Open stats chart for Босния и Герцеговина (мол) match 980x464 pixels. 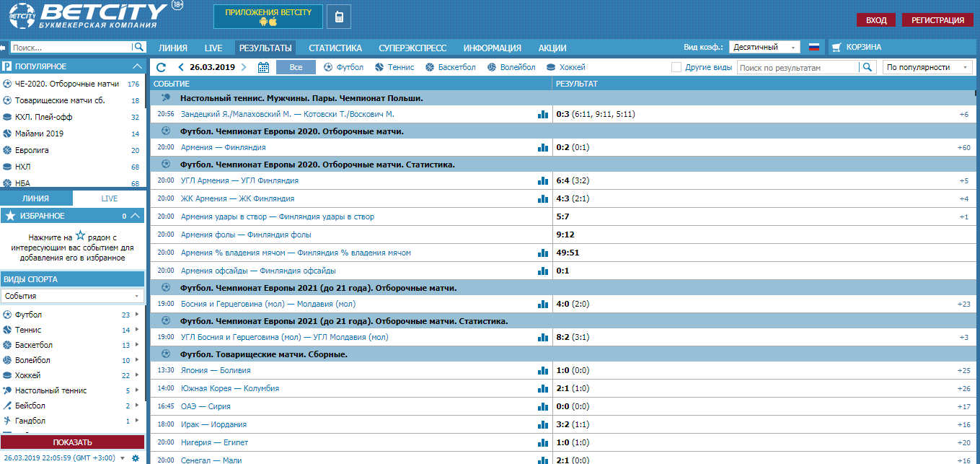(x=543, y=304)
